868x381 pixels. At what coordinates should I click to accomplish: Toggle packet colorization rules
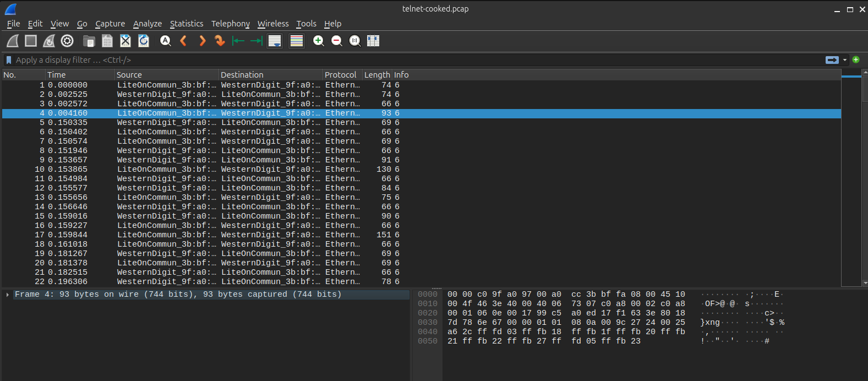pyautogui.click(x=297, y=41)
